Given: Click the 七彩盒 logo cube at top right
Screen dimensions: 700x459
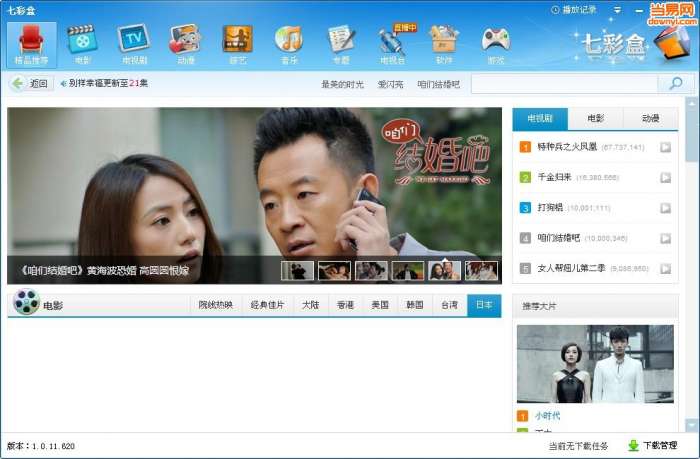Looking at the screenshot, I should (673, 42).
